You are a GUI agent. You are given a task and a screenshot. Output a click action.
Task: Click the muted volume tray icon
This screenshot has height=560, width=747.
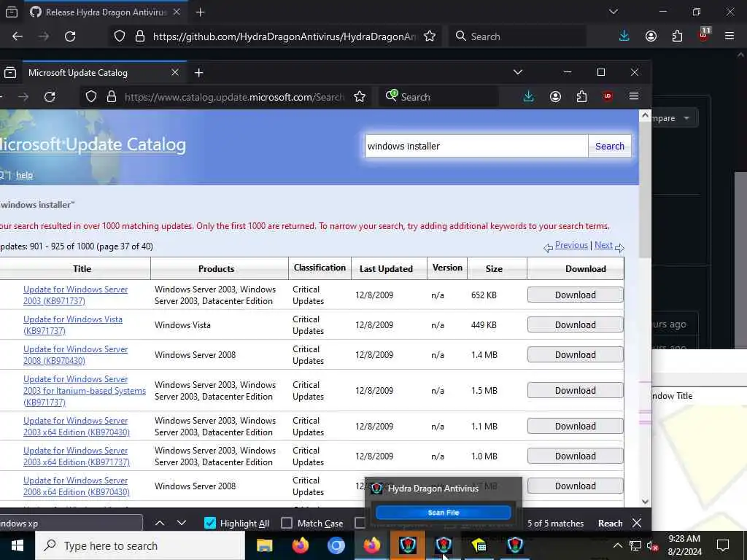(653, 545)
